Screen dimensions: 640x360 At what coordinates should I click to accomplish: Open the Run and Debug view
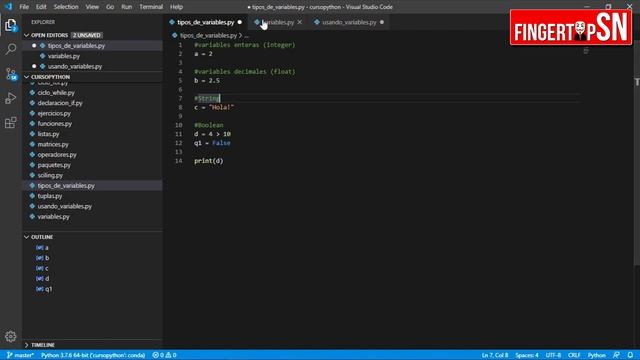[11, 98]
